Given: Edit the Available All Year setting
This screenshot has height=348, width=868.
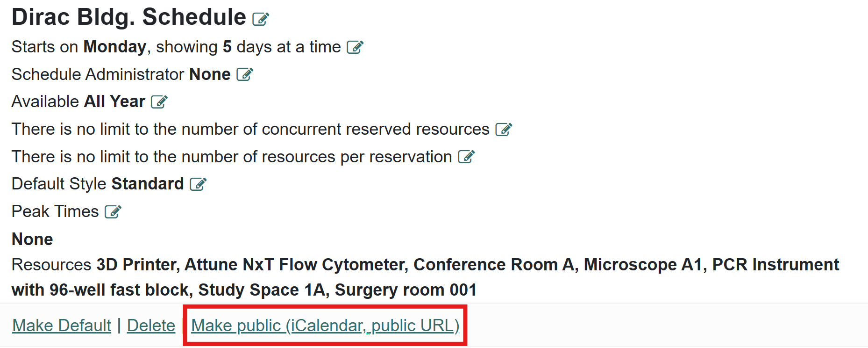Looking at the screenshot, I should click(x=159, y=102).
